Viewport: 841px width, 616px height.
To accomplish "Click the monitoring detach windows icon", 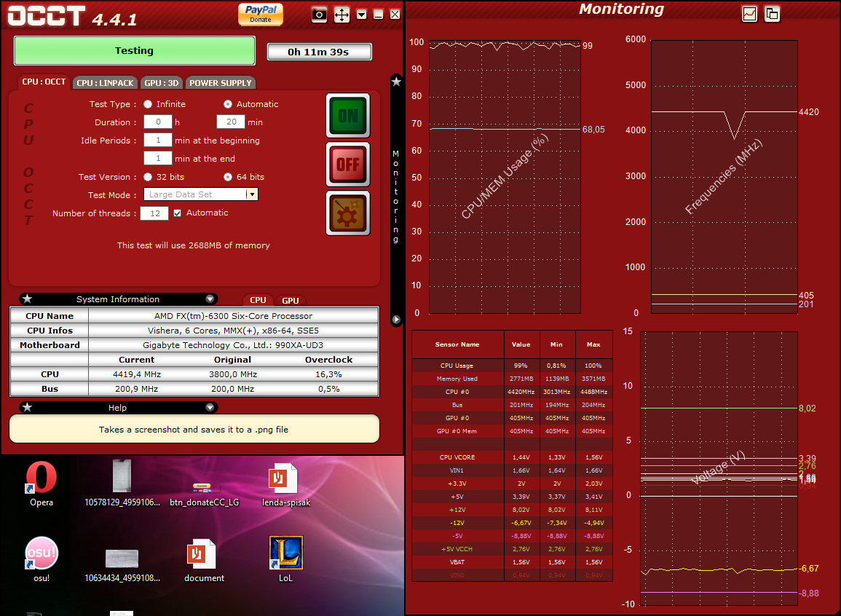I will (772, 14).
